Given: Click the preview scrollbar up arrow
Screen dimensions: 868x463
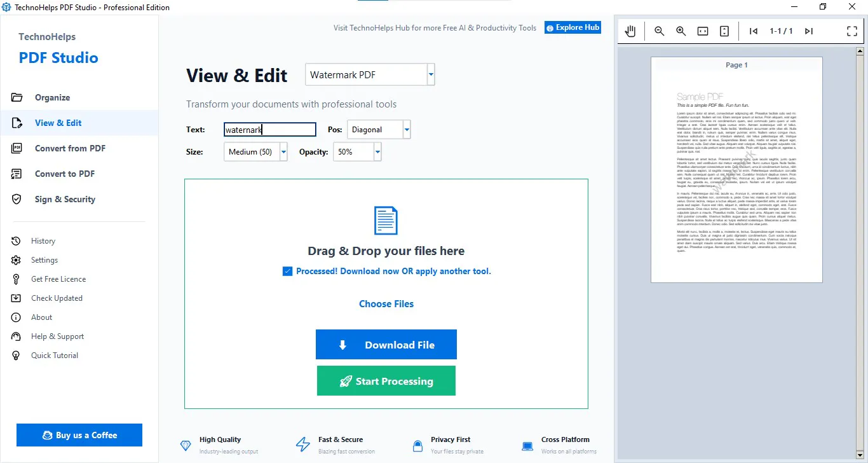Looking at the screenshot, I should tap(861, 50).
